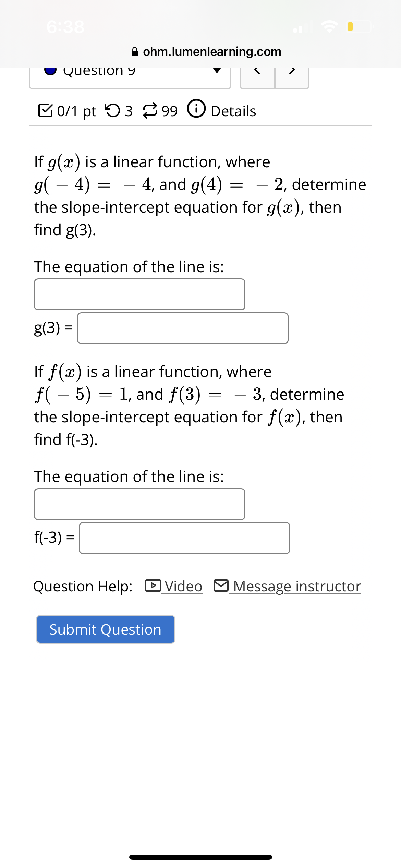Select the Question 9 menu label
This screenshot has width=401, height=868.
click(x=99, y=70)
